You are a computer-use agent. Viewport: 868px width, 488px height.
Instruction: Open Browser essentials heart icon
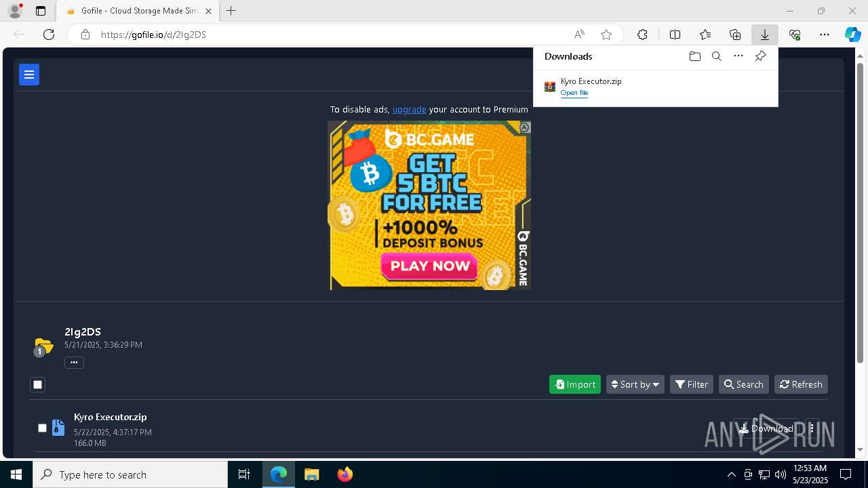click(x=795, y=35)
